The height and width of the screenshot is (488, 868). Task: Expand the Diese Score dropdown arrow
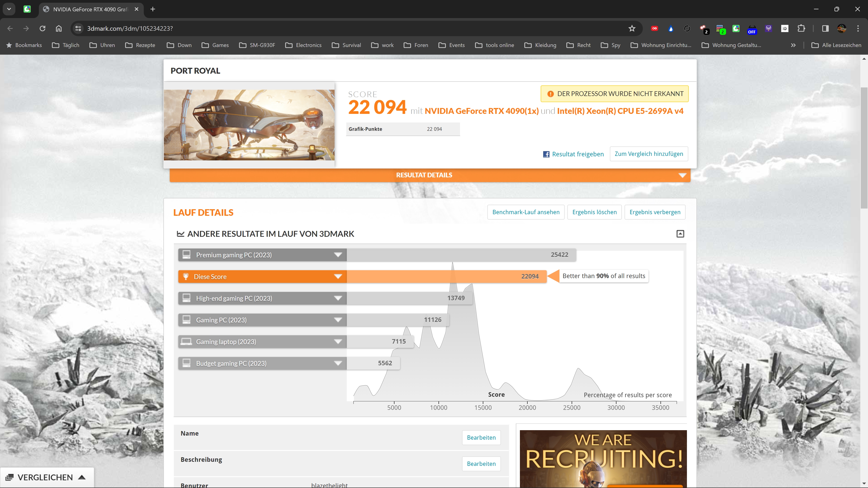[338, 277]
